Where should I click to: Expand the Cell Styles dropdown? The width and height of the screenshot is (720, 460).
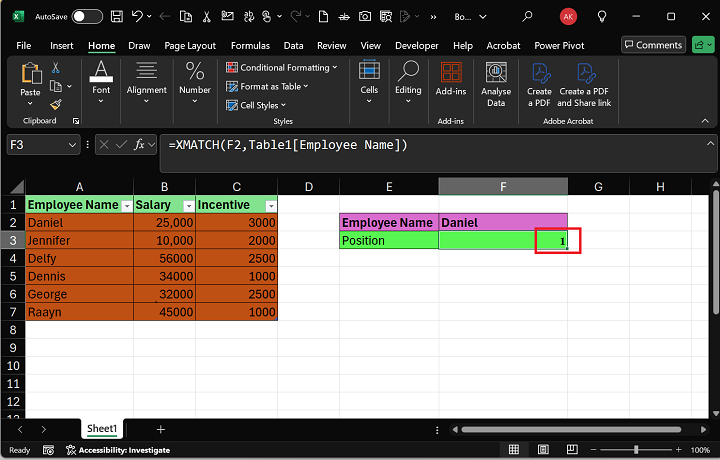(283, 105)
